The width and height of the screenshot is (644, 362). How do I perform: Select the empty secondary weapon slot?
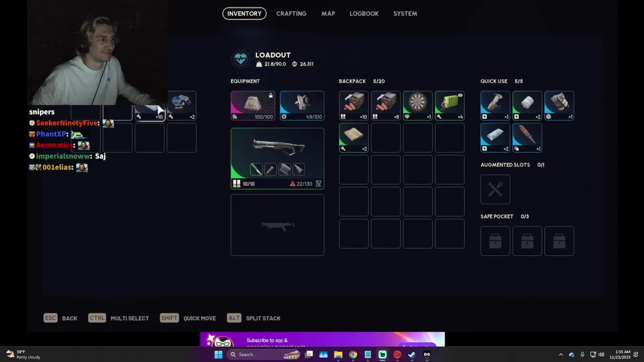click(277, 225)
